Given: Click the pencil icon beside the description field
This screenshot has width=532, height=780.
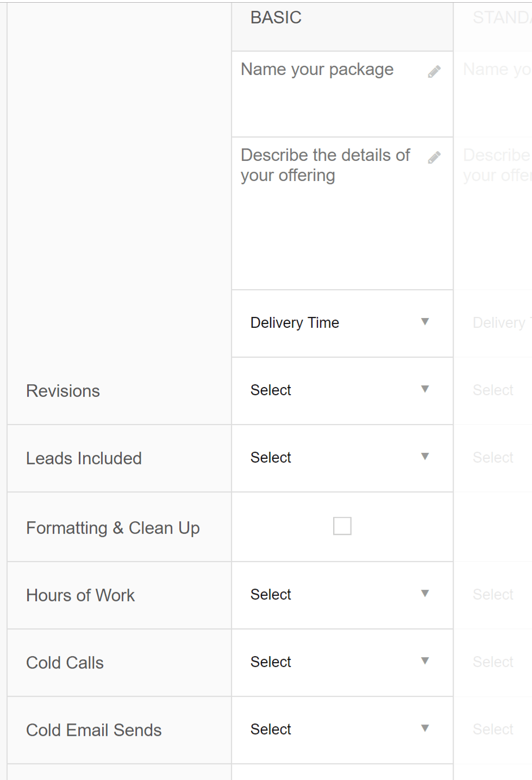Looking at the screenshot, I should pos(434,158).
